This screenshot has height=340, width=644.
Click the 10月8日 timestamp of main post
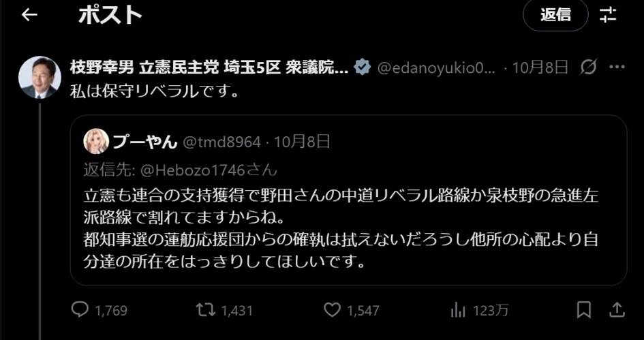[540, 67]
